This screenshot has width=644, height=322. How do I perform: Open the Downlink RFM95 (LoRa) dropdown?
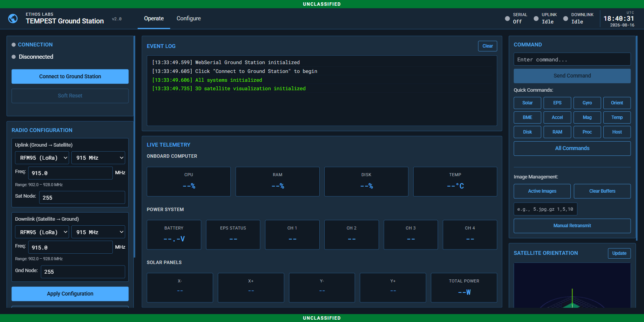[x=42, y=232]
